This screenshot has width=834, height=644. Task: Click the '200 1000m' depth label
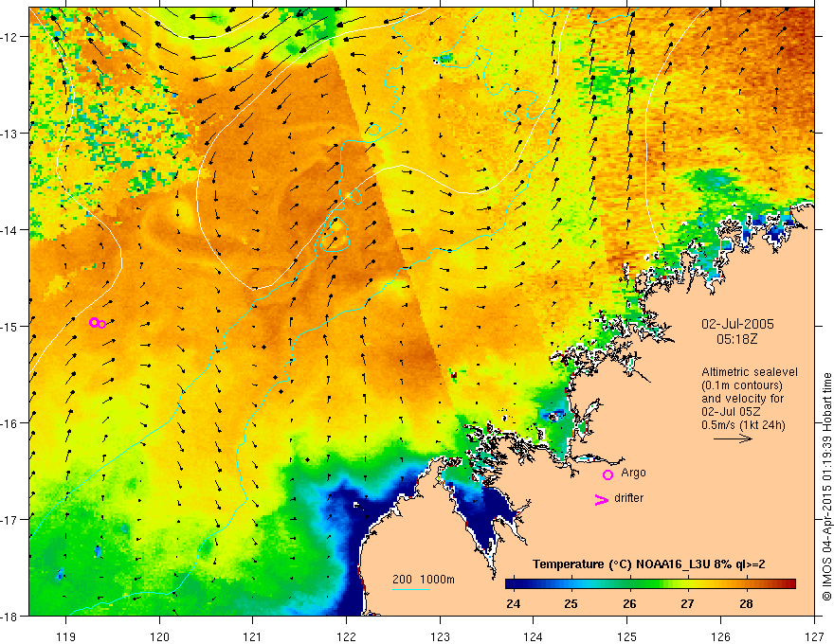point(424,580)
